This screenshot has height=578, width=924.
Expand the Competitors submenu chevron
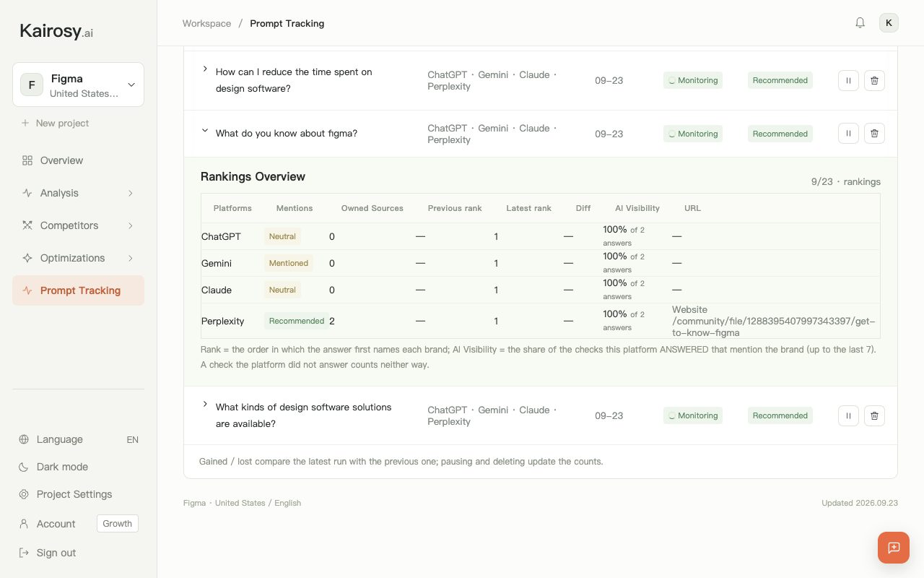click(131, 225)
